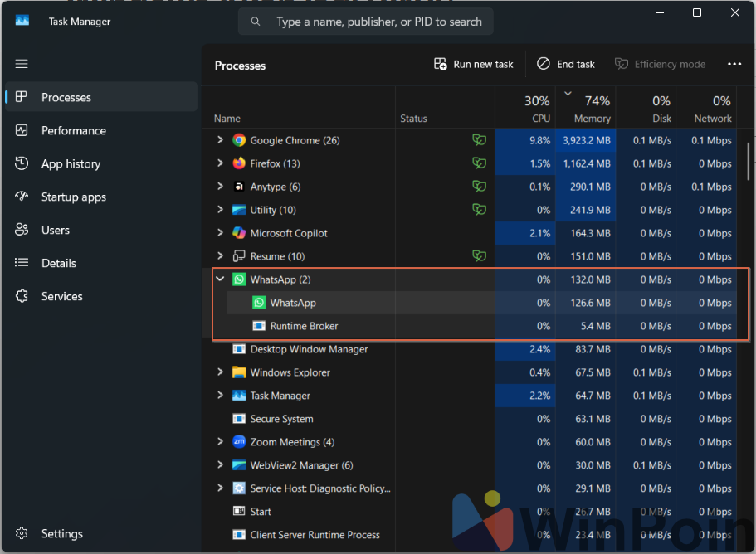
Task: Click Run new task button
Action: click(474, 64)
